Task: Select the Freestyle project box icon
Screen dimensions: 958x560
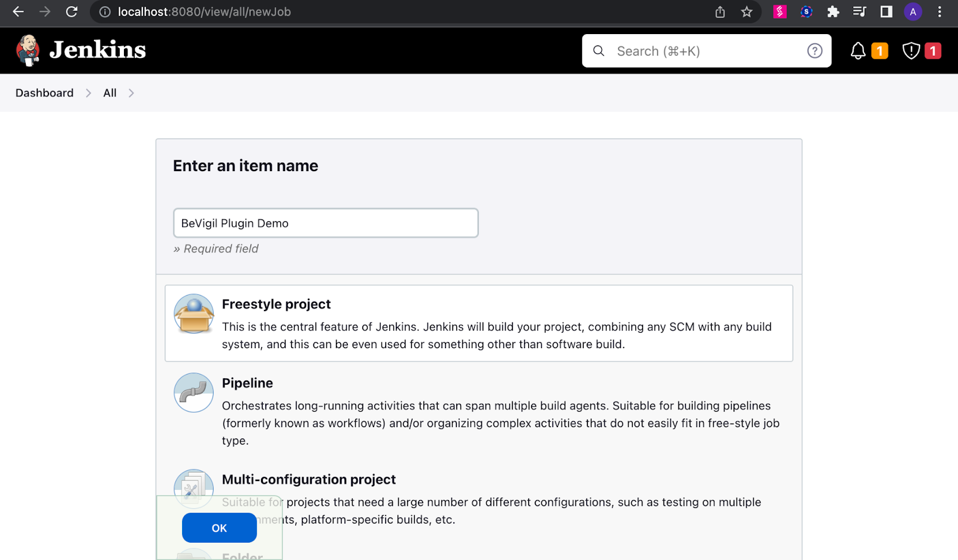Action: 193,314
